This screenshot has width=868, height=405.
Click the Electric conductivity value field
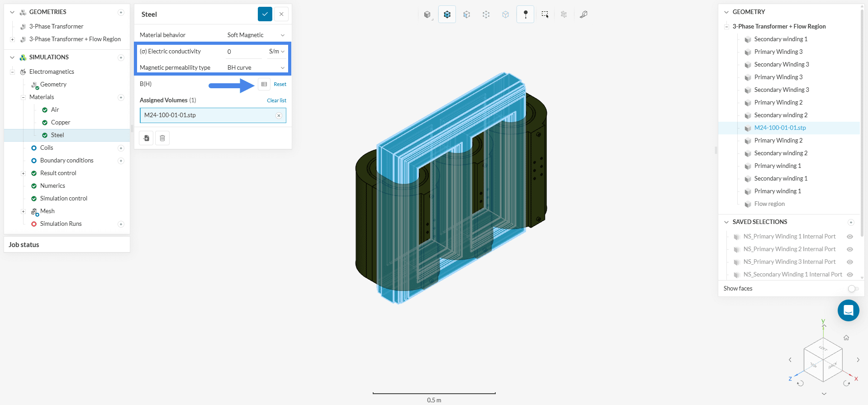pyautogui.click(x=244, y=52)
